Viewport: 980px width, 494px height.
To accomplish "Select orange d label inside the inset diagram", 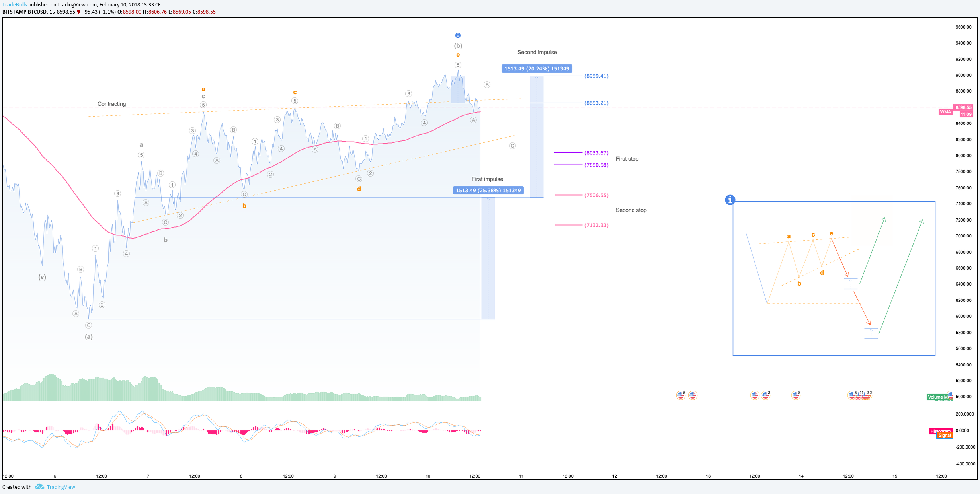I will [x=822, y=273].
